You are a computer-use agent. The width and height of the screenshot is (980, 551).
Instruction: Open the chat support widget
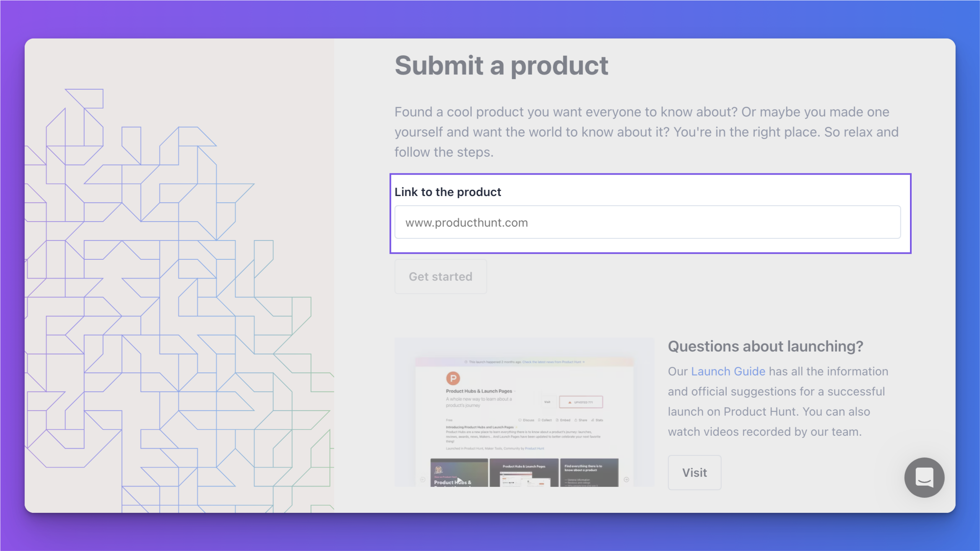tap(924, 477)
